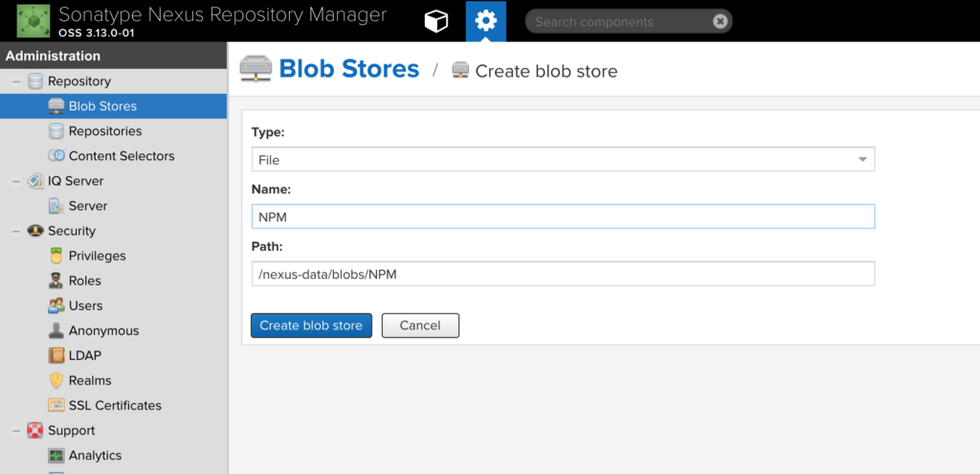Image resolution: width=980 pixels, height=474 pixels.
Task: Click the LDAP book icon
Action: [56, 355]
